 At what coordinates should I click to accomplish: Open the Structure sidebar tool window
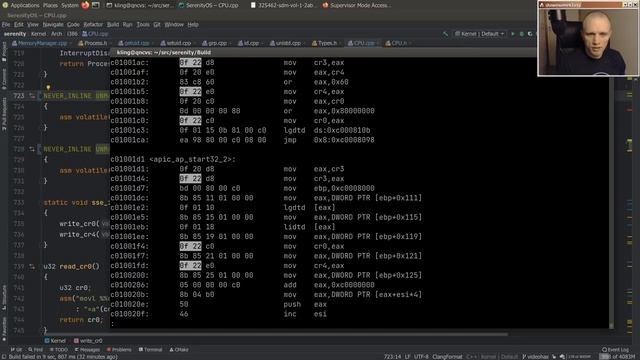click(4, 297)
